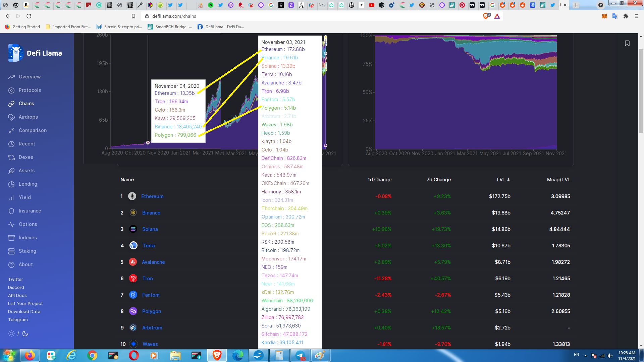Open the Avalanche chain link
644x362 pixels.
coord(153,262)
